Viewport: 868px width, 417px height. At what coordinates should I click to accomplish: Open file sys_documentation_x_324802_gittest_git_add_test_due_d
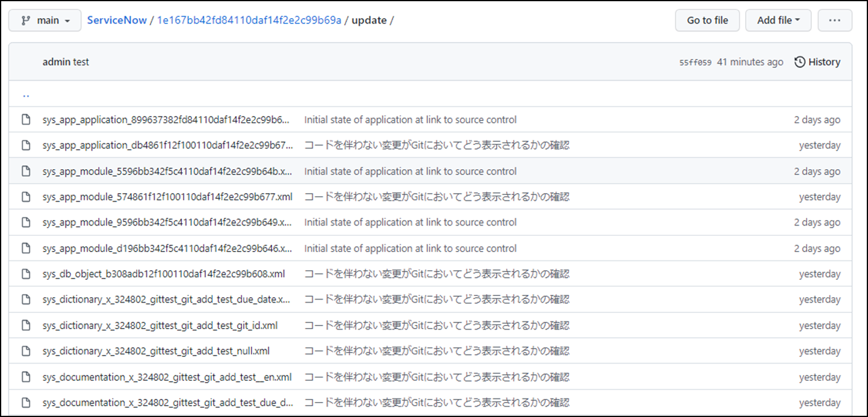click(x=167, y=403)
